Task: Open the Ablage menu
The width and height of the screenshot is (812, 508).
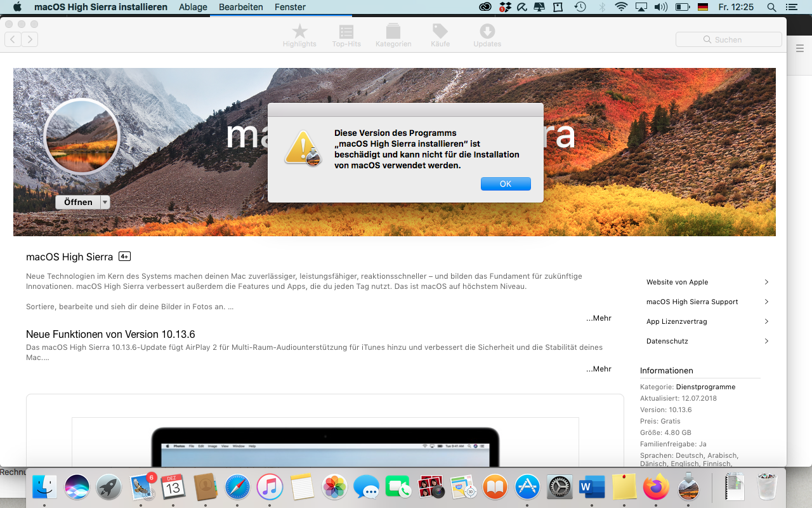Action: coord(193,7)
